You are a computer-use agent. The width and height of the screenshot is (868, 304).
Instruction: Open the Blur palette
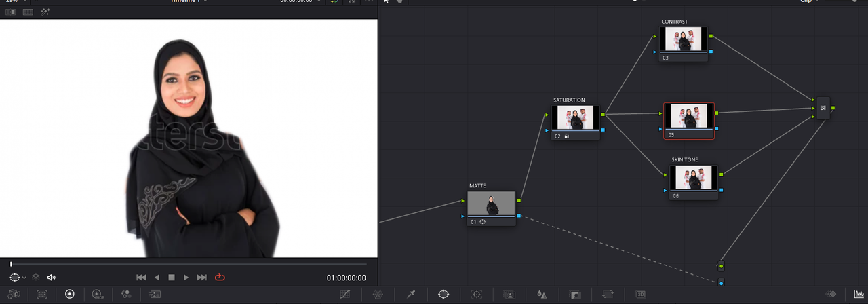542,294
